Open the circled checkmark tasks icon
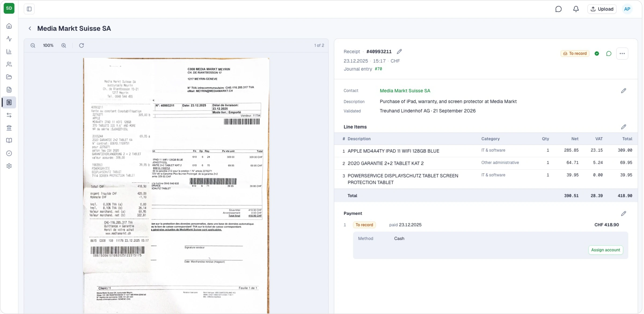This screenshot has width=644, height=314. click(9, 153)
